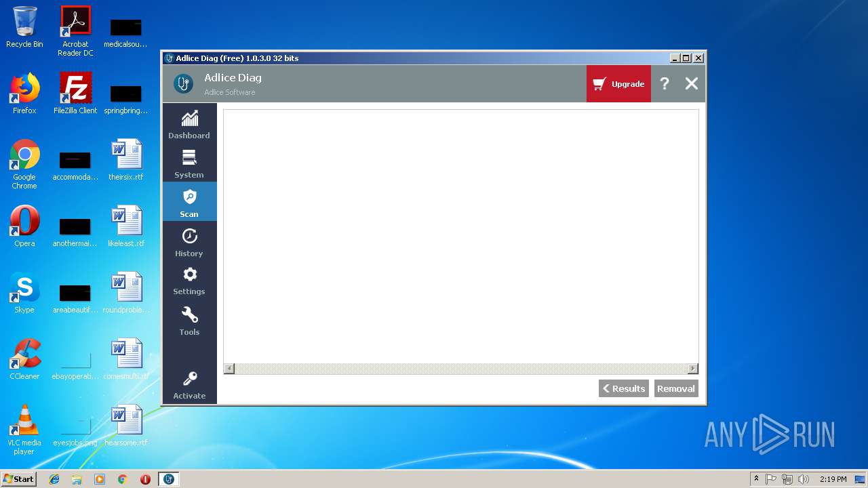The width and height of the screenshot is (868, 488).
Task: Open the media player taskbar icon
Action: coord(100,479)
